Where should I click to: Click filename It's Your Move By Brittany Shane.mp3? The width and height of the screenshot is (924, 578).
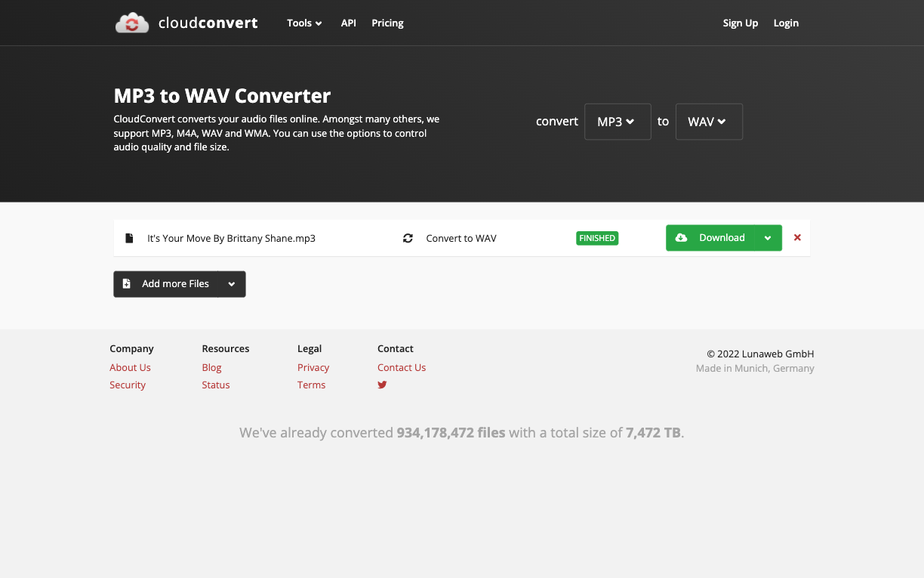(231, 238)
